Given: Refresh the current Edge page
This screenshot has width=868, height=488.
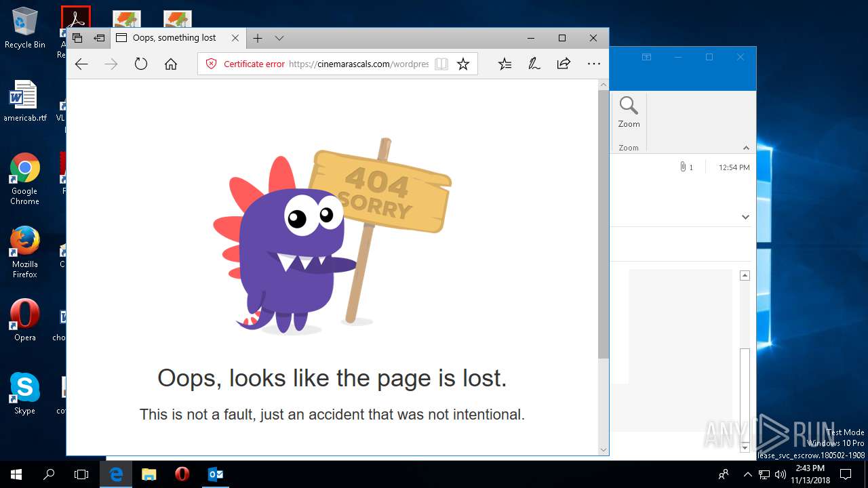Looking at the screenshot, I should click(x=141, y=64).
